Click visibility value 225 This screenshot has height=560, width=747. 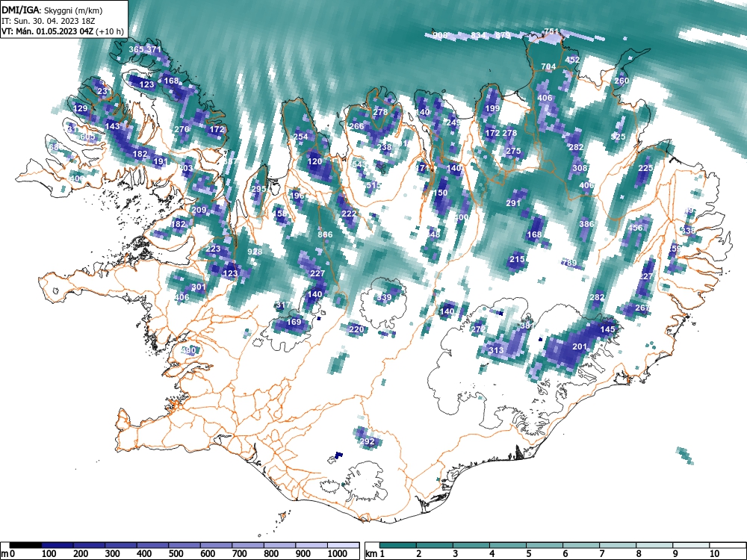point(645,168)
